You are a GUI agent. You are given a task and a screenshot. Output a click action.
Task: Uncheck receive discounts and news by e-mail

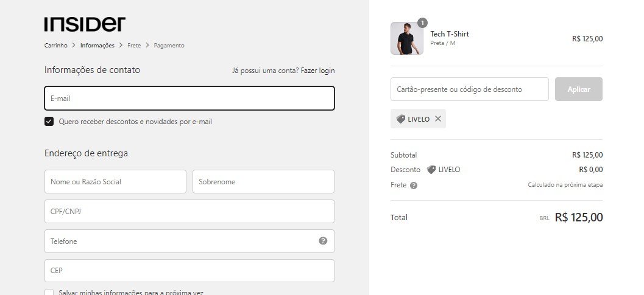click(x=49, y=122)
